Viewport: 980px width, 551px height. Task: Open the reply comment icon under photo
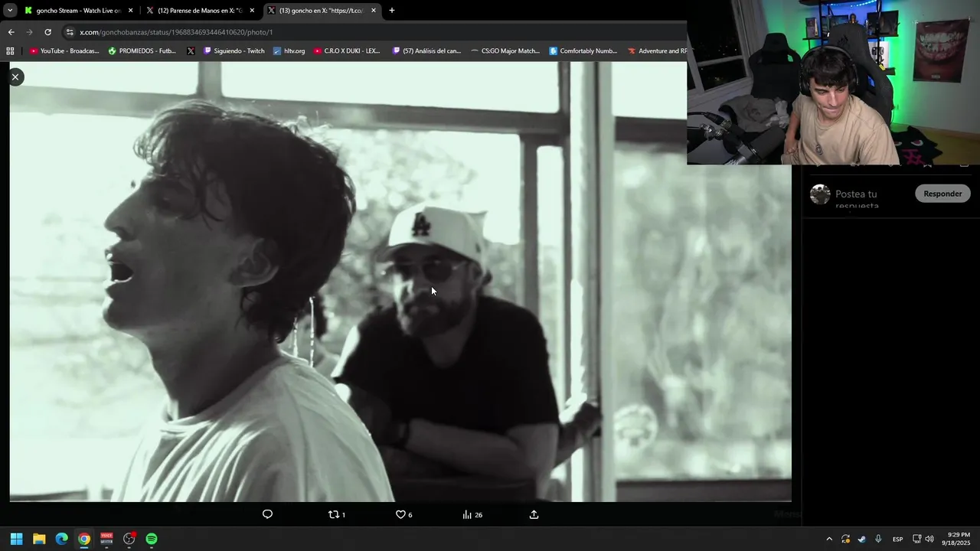click(267, 514)
